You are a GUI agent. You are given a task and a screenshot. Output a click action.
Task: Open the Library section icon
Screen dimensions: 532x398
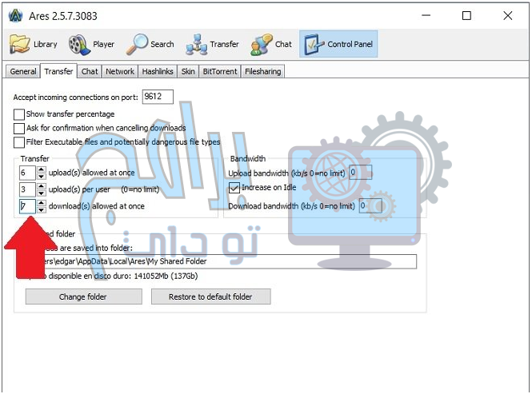click(x=20, y=45)
